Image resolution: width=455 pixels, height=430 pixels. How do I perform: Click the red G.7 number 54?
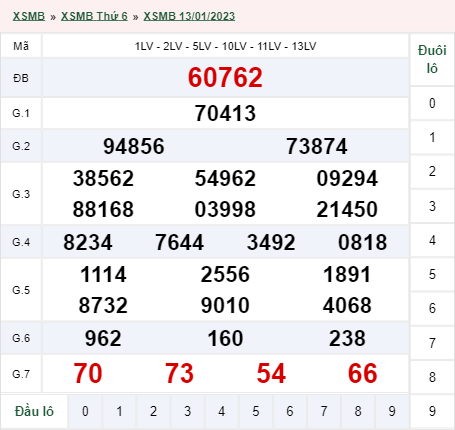tap(271, 373)
